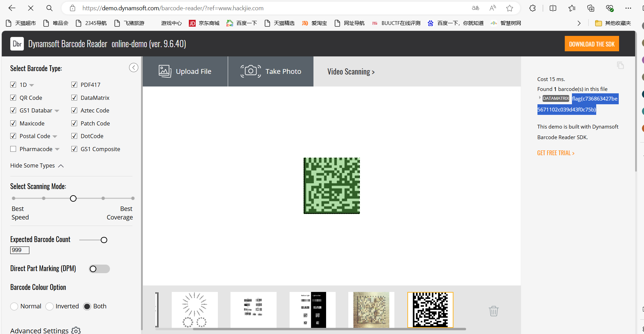Toggle split screen view icon
Image resolution: width=644 pixels, height=334 pixels.
pyautogui.click(x=553, y=8)
